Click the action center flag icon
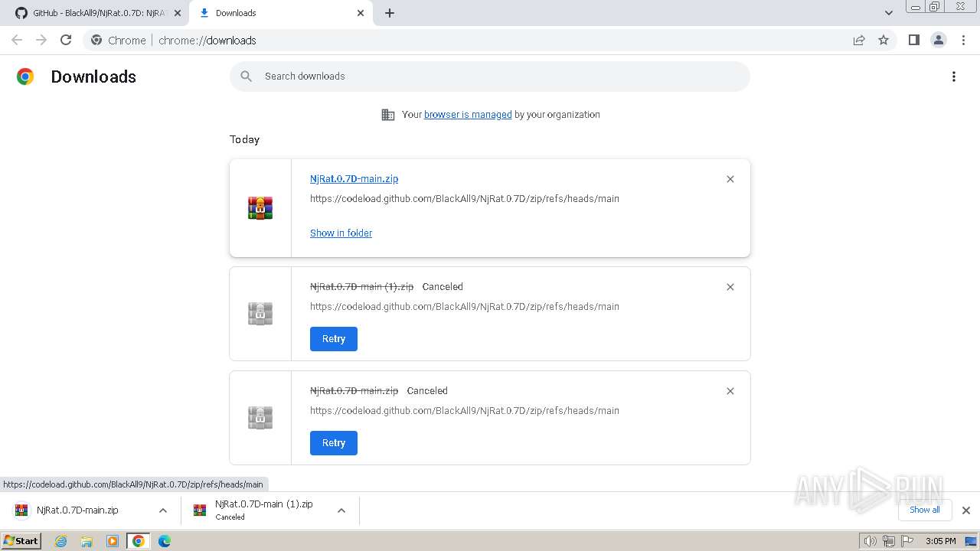Image resolution: width=980 pixels, height=551 pixels. (x=907, y=541)
